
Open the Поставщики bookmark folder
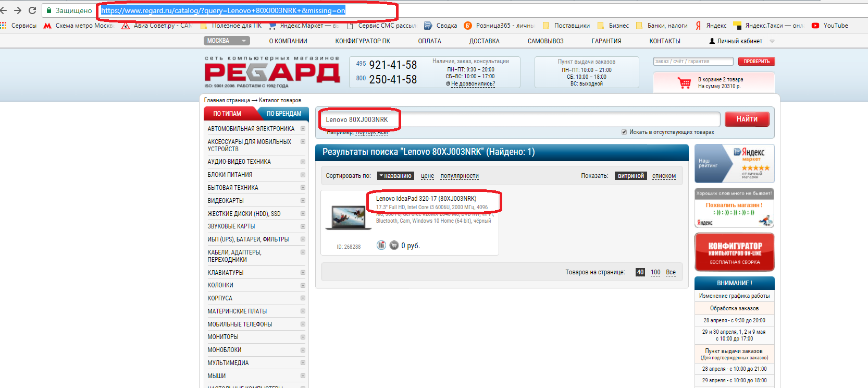(566, 26)
